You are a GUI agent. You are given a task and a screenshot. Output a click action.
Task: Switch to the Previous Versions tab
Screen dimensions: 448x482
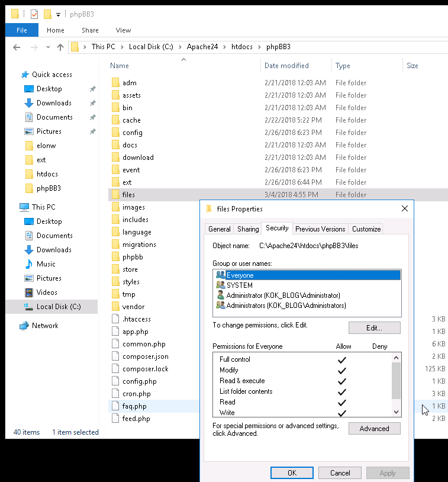coord(320,229)
